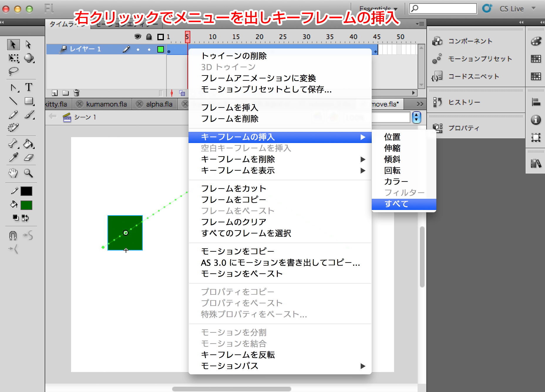Expand the モーションパス submenu
The width and height of the screenshot is (545, 392).
pos(363,366)
